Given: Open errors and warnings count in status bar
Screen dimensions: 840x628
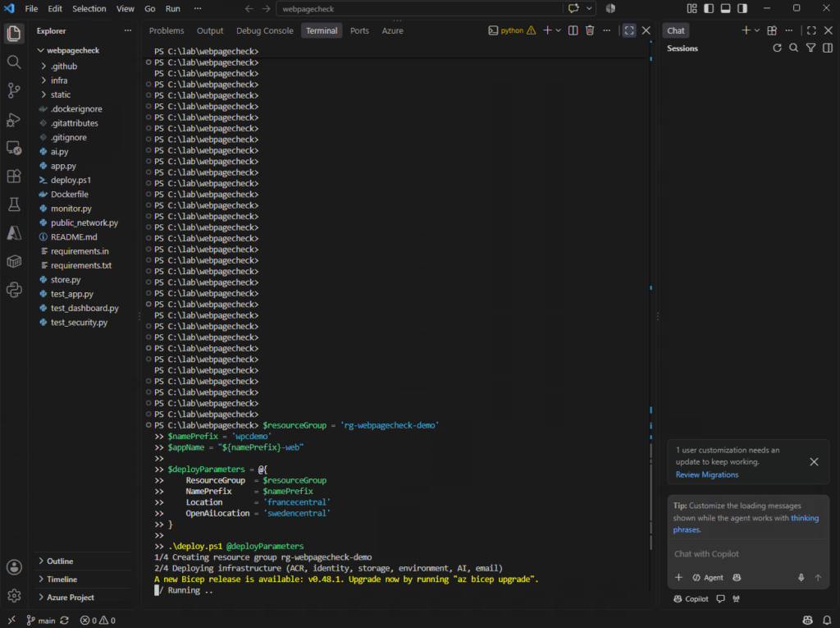Looking at the screenshot, I should (98, 621).
